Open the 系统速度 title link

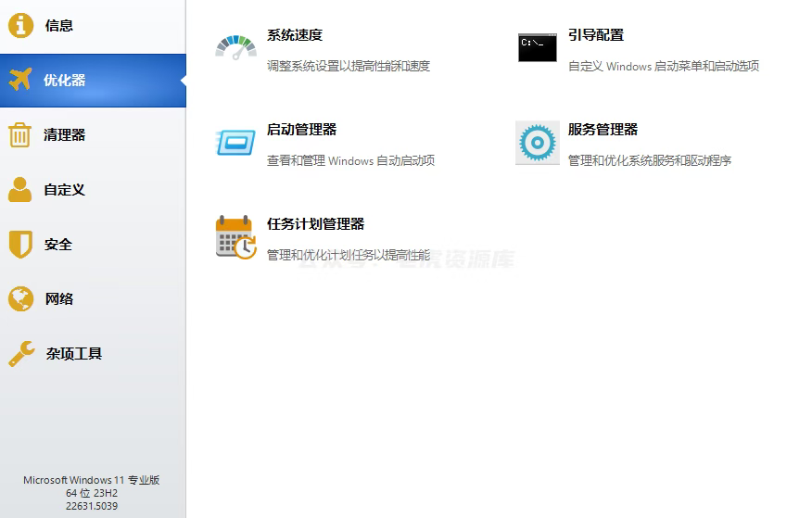(x=295, y=35)
